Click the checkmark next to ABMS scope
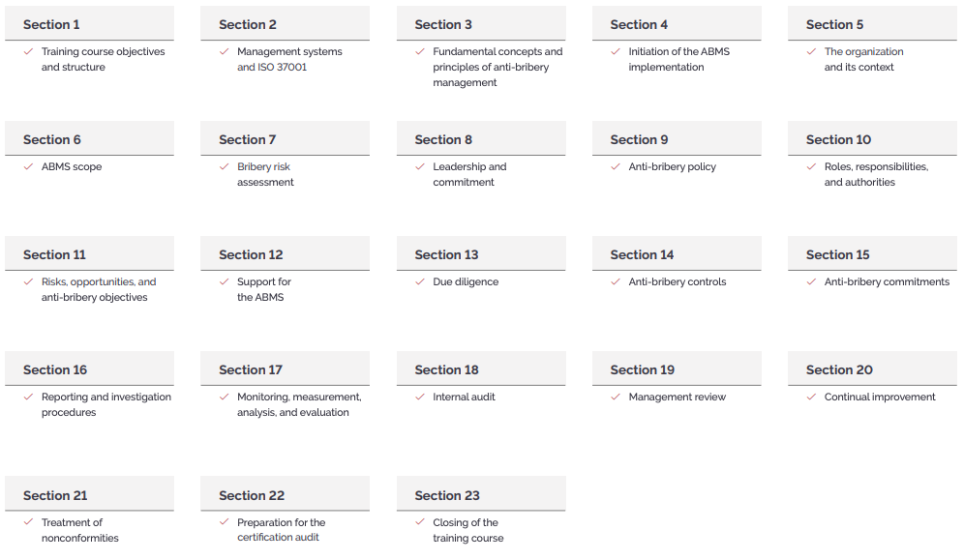 [28, 166]
